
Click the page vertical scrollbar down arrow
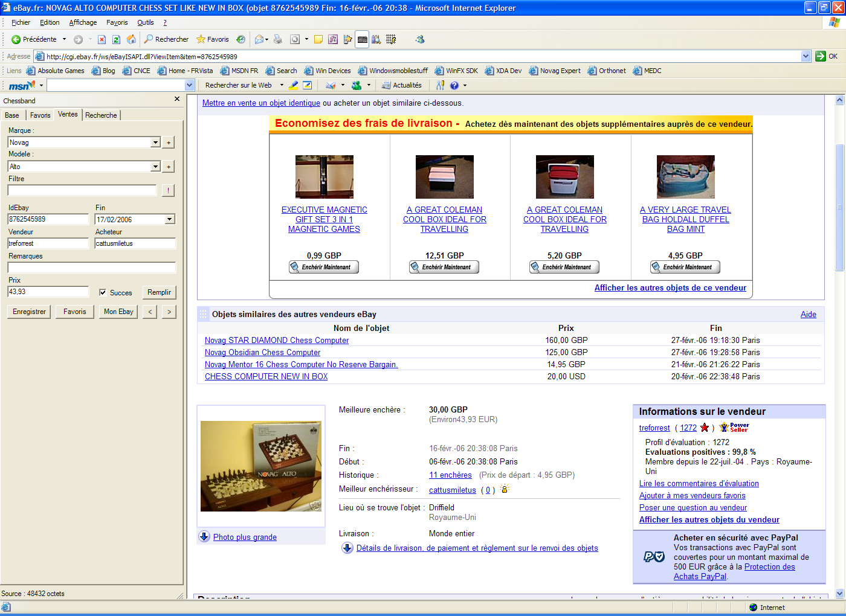point(839,594)
